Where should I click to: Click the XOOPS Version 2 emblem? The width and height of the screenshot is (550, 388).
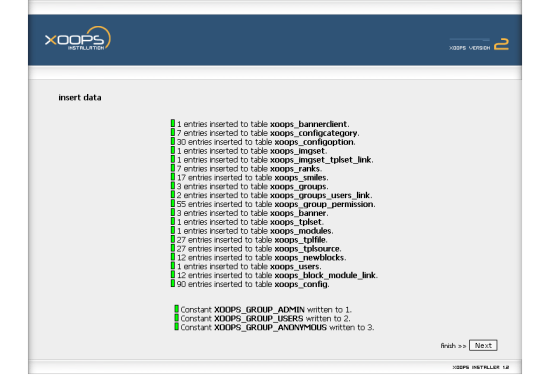coord(479,45)
